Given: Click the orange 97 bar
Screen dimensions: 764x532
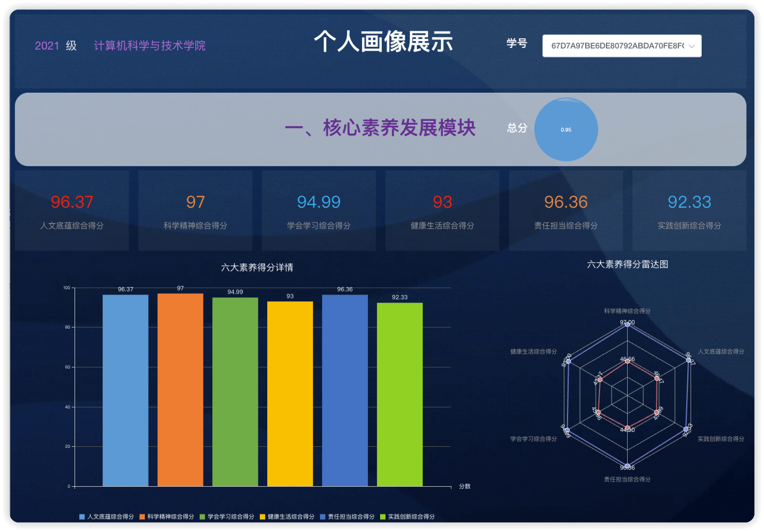Looking at the screenshot, I should point(180,390).
